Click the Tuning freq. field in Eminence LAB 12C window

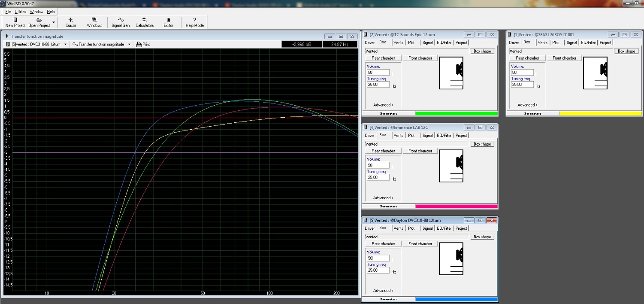378,177
